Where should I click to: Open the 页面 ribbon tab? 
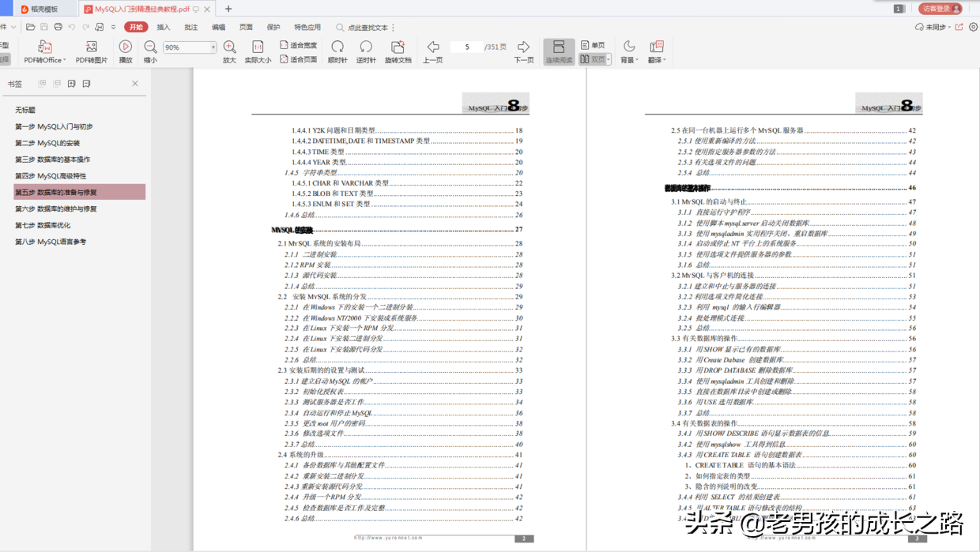tap(246, 27)
